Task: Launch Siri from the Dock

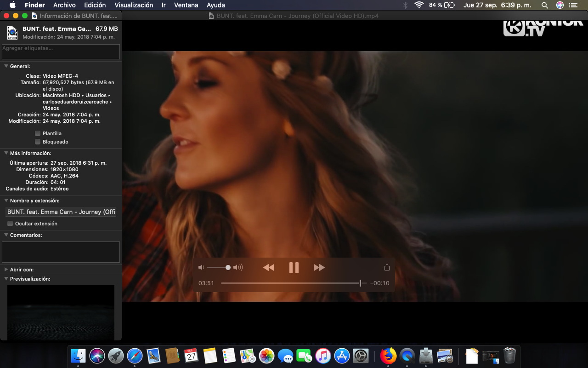Action: pyautogui.click(x=97, y=356)
